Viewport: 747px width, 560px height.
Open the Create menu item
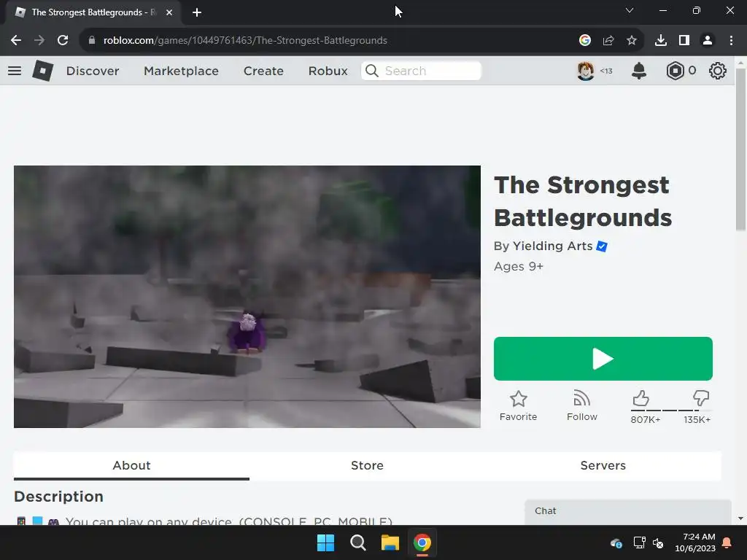(x=263, y=71)
